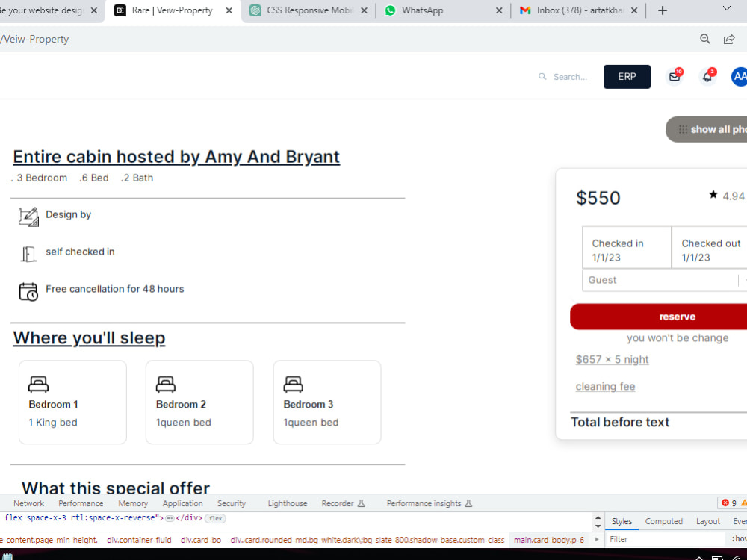
Task: Click the Bedroom 1 bed icon
Action: tap(39, 385)
